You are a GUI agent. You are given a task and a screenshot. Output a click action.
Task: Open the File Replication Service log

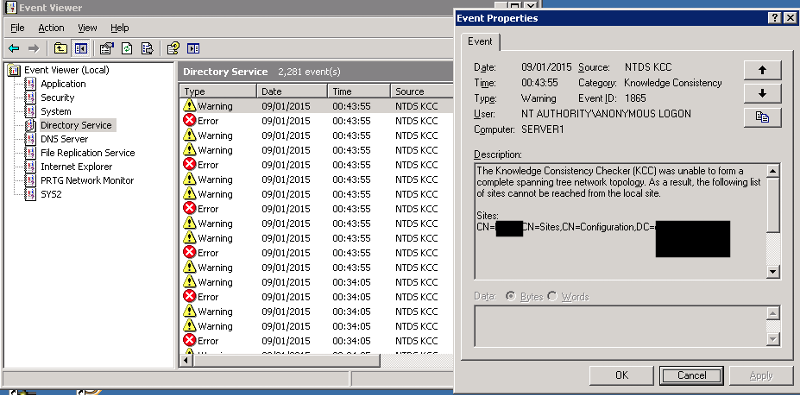coord(88,153)
